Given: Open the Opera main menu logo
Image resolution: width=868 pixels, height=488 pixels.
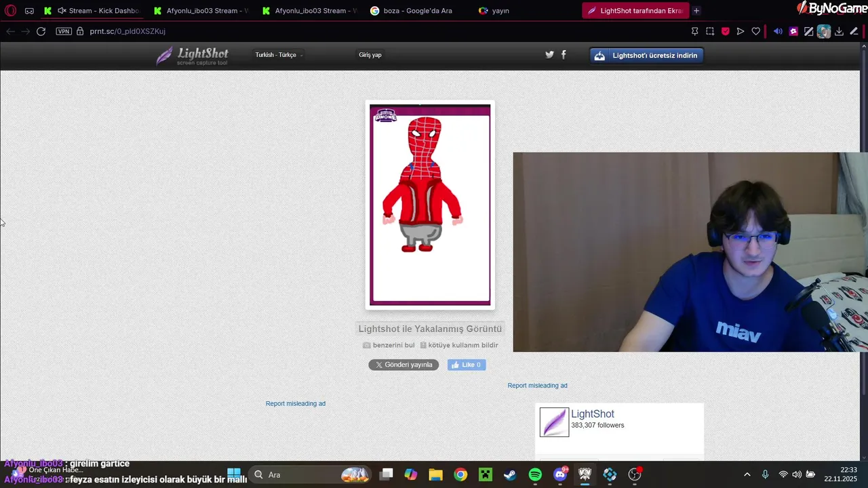Looking at the screenshot, I should [10, 11].
